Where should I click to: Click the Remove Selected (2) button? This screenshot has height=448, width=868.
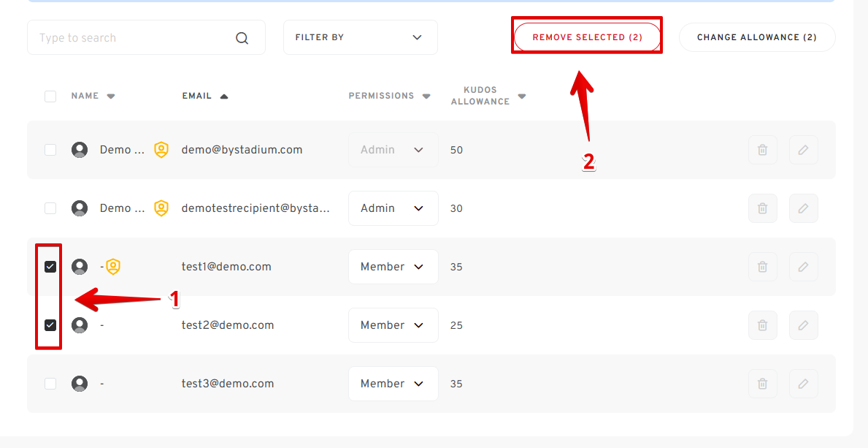(587, 37)
